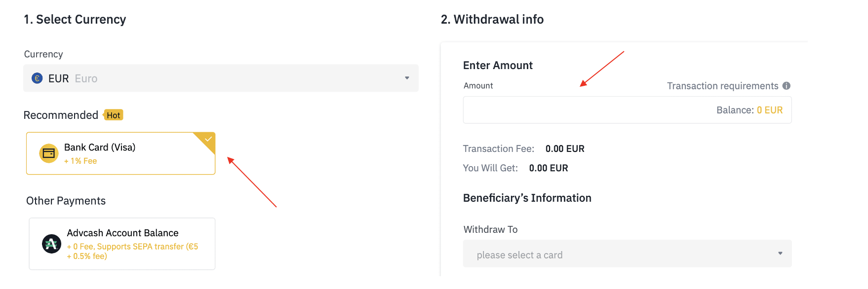Open the 'please select a card' dropdown

627,253
